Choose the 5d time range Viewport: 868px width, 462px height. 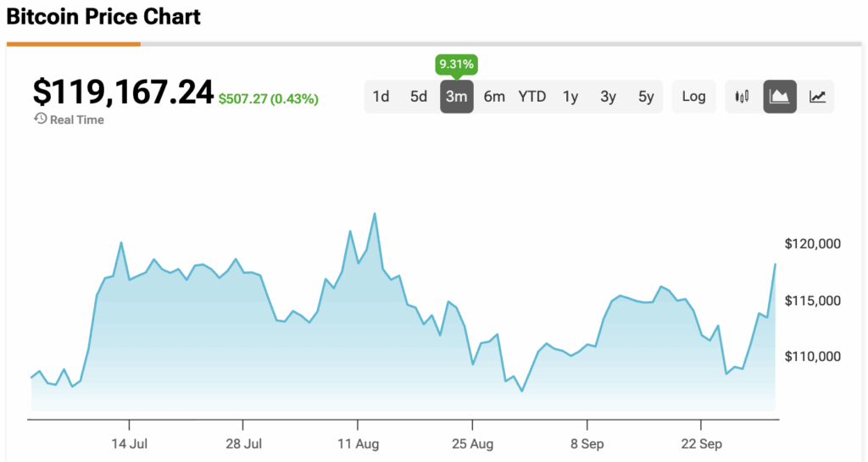tap(419, 97)
